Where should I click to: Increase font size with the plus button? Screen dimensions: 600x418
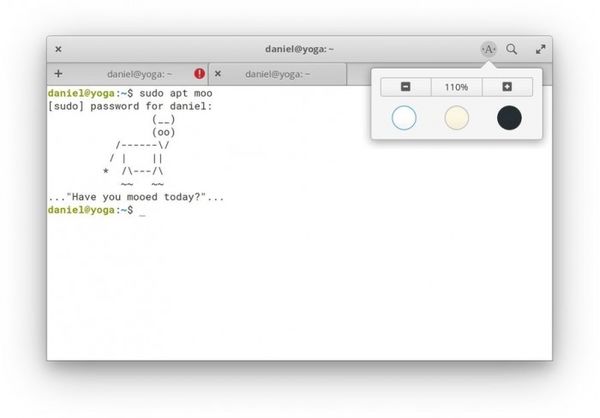[507, 87]
